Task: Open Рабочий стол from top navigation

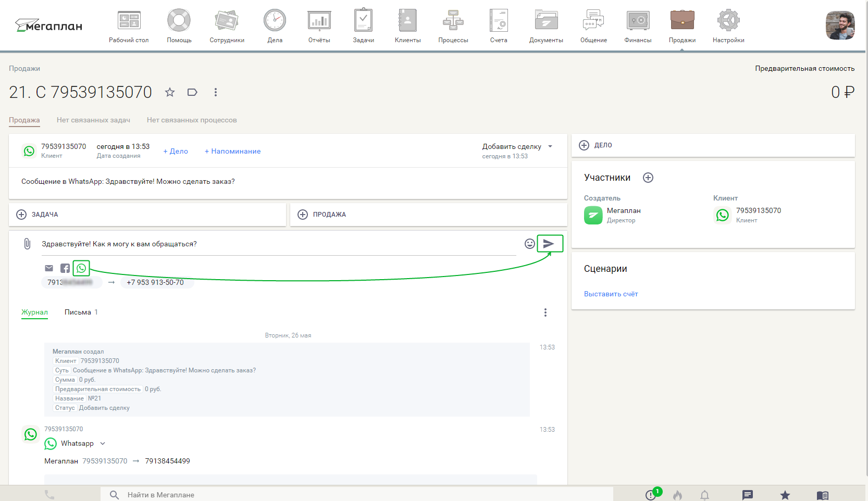Action: coord(129,27)
